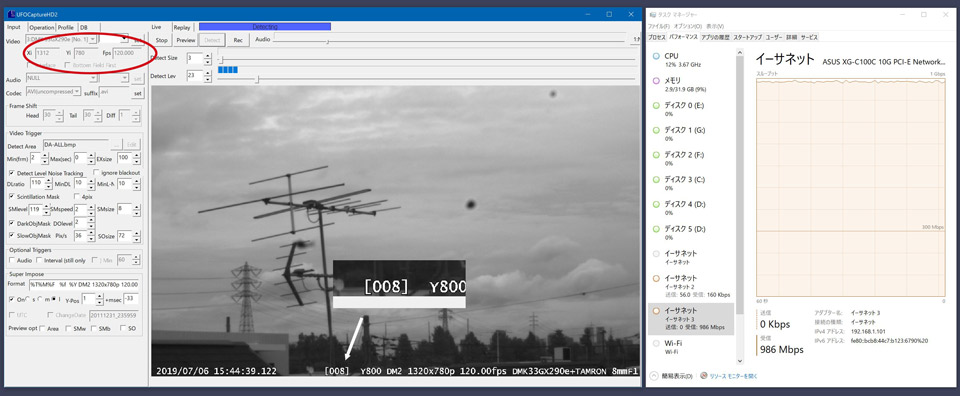
Task: Select ディスク 4 (D:) in Task Manager
Action: [692, 207]
